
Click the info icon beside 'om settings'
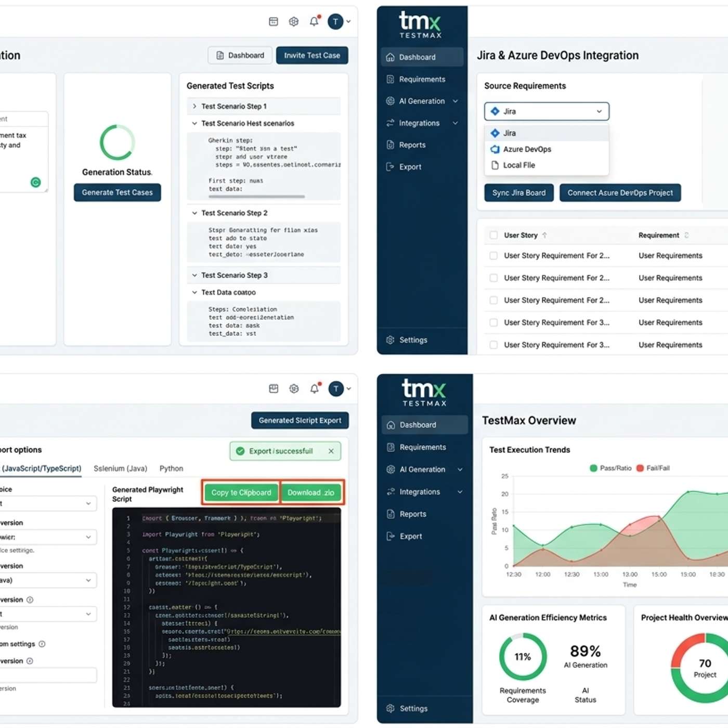(x=42, y=644)
